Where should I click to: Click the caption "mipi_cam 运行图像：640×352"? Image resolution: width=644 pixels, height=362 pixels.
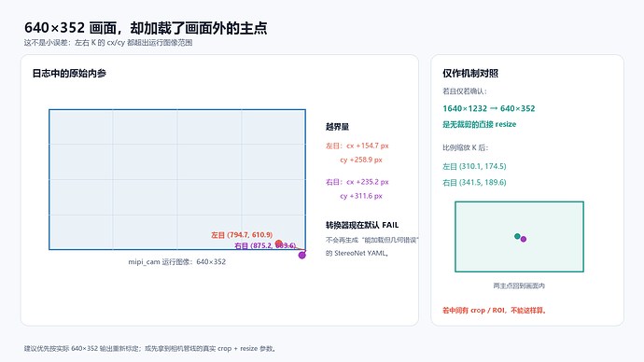coord(177,262)
